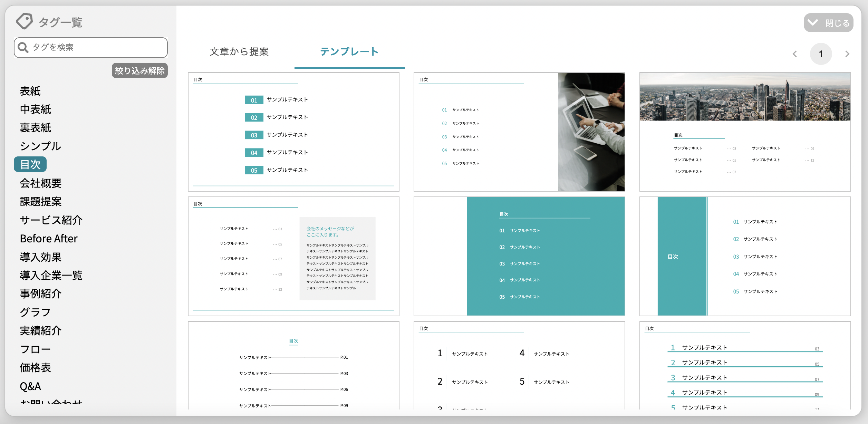
Task: Clear filters with 絞り込み解除
Action: point(139,70)
